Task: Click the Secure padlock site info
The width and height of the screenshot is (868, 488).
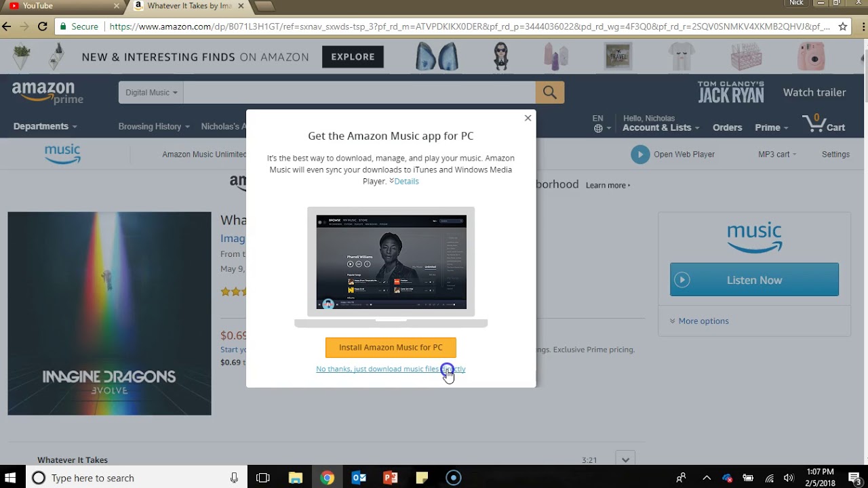Action: (79, 26)
